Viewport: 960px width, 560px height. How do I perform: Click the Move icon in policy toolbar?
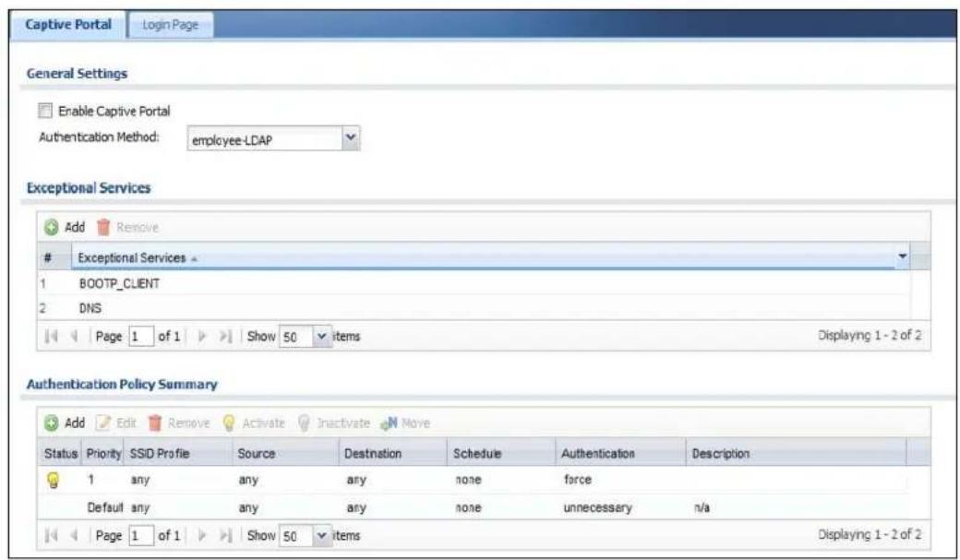[x=389, y=423]
